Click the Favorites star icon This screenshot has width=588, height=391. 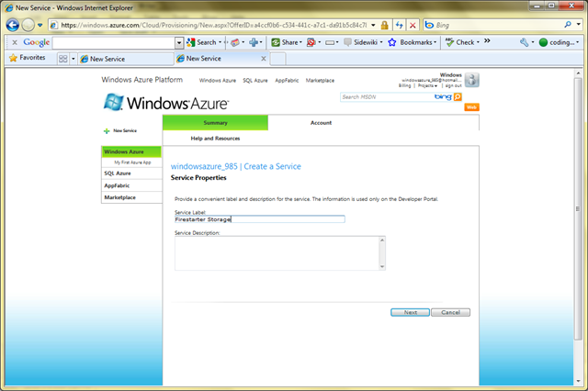tap(13, 57)
